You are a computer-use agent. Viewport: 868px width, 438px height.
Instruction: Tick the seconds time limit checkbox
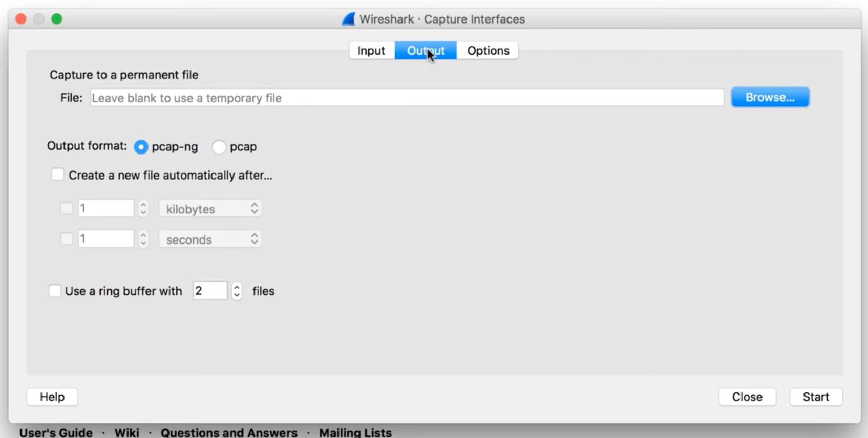(67, 239)
